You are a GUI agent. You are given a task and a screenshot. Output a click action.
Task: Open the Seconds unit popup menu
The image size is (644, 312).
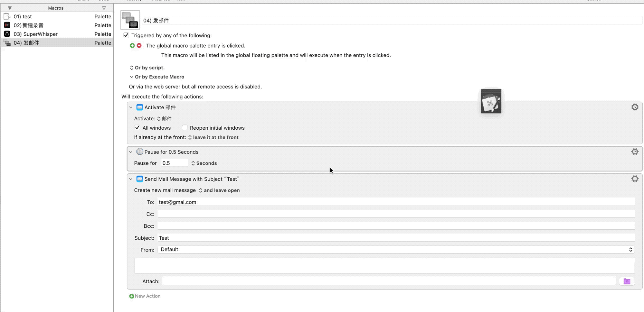(204, 163)
